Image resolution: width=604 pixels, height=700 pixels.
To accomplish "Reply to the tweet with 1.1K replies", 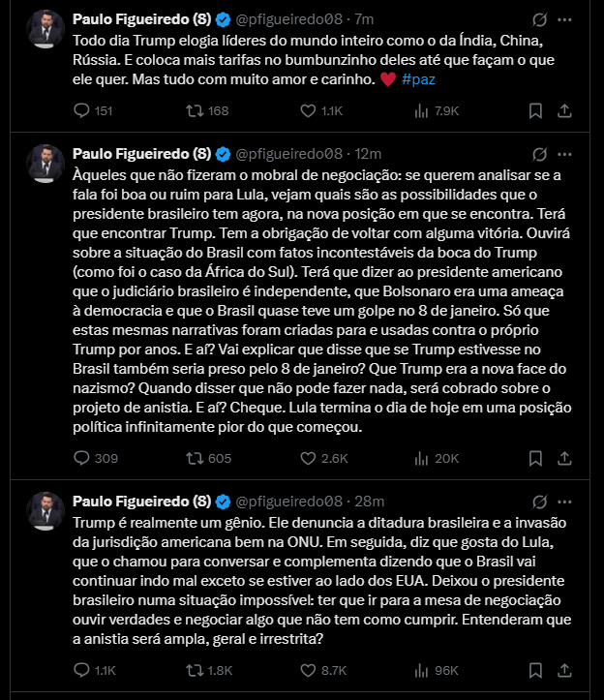I will 81,669.
